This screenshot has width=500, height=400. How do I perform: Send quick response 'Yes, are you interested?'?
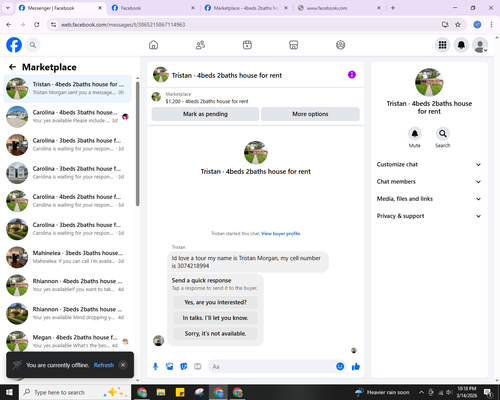[x=215, y=302]
